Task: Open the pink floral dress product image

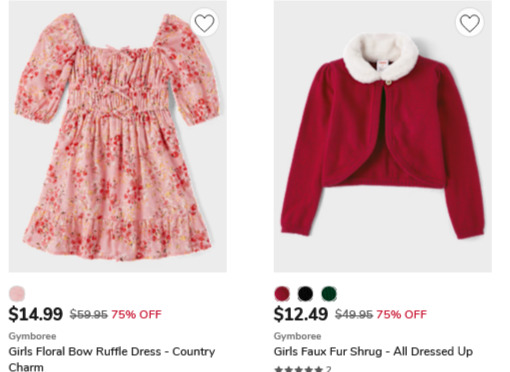Action: coord(118,136)
